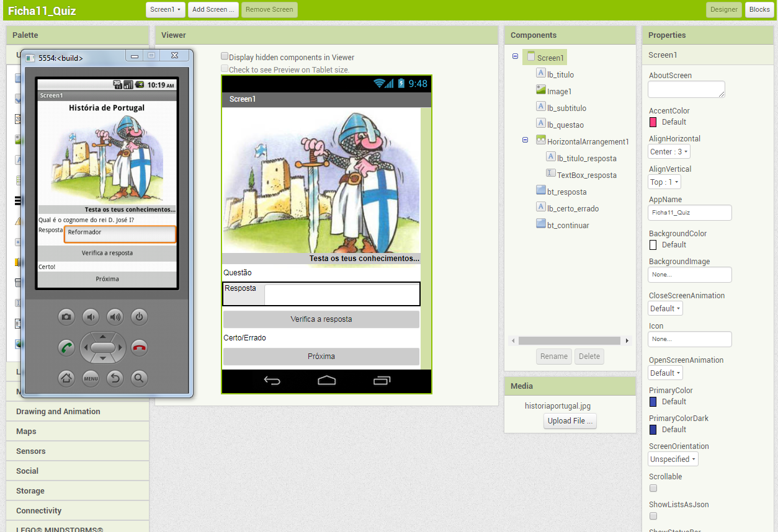
Task: Click the Add Screen button
Action: (x=213, y=9)
